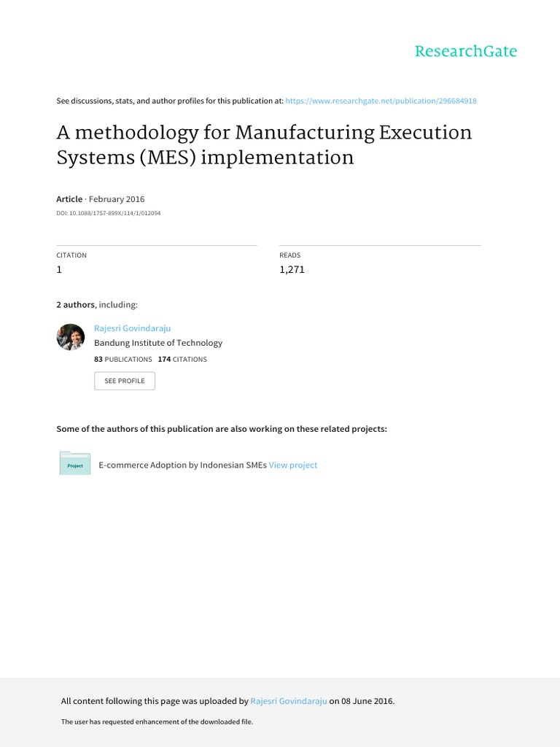Open Rajesri Govindaraju author link near photo

pyautogui.click(x=132, y=328)
